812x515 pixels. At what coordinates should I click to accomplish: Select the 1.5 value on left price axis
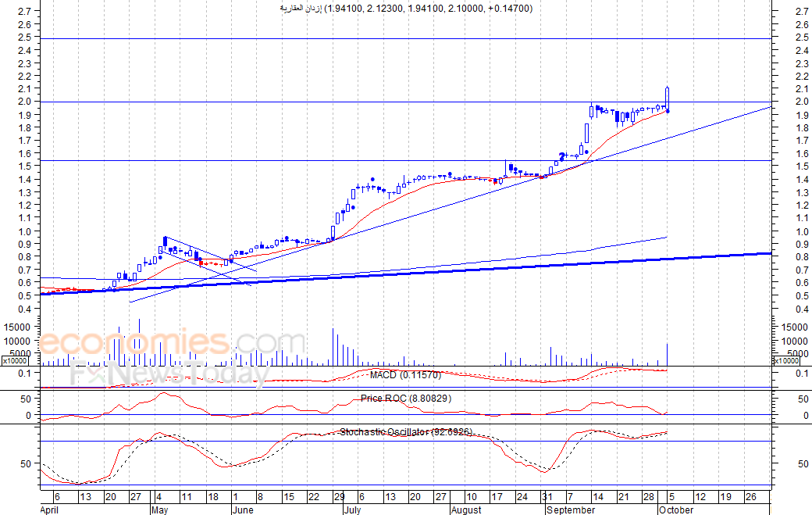tap(25, 166)
